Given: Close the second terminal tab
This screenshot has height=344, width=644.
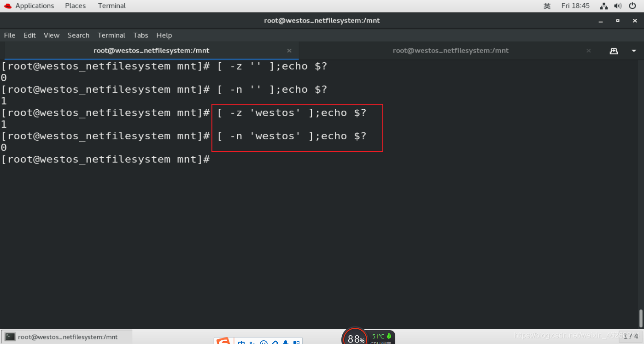Looking at the screenshot, I should (589, 51).
